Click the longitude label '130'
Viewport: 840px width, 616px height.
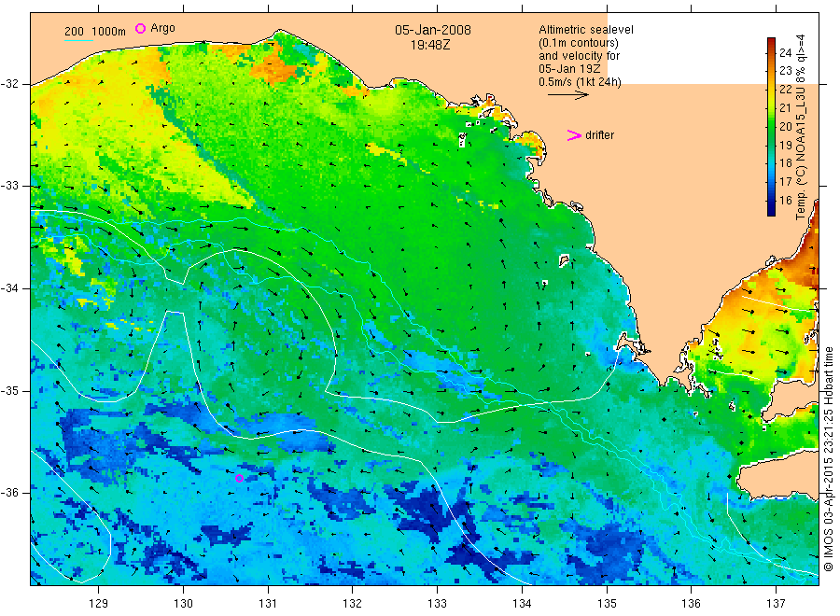coord(183,604)
